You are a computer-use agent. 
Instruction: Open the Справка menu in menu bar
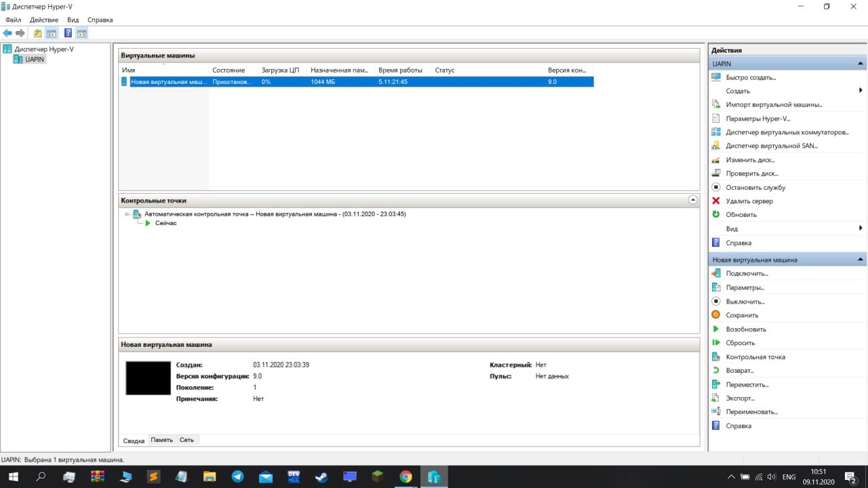[100, 20]
